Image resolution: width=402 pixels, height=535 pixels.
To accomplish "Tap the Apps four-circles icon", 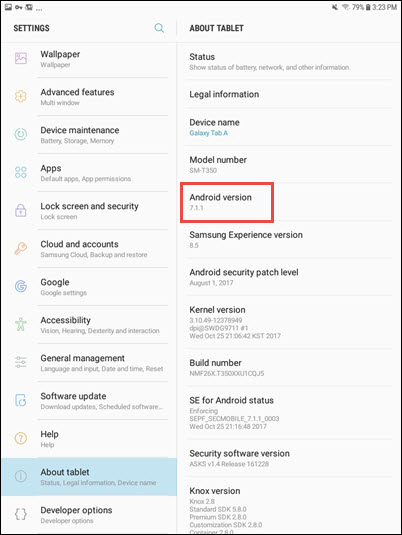I will (21, 172).
